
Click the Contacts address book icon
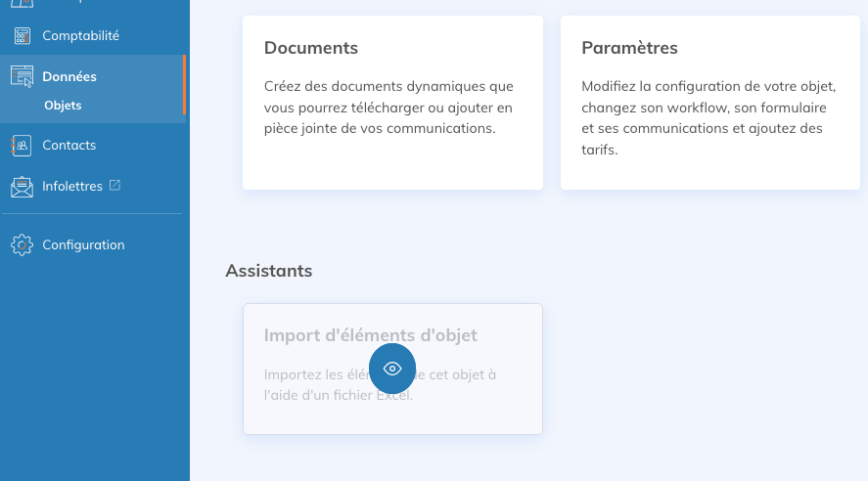[21, 146]
